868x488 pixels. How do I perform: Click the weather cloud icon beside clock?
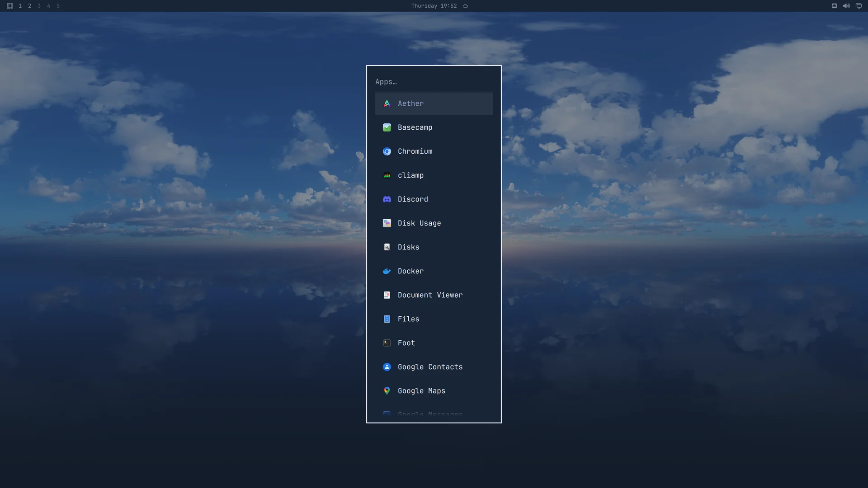[465, 6]
